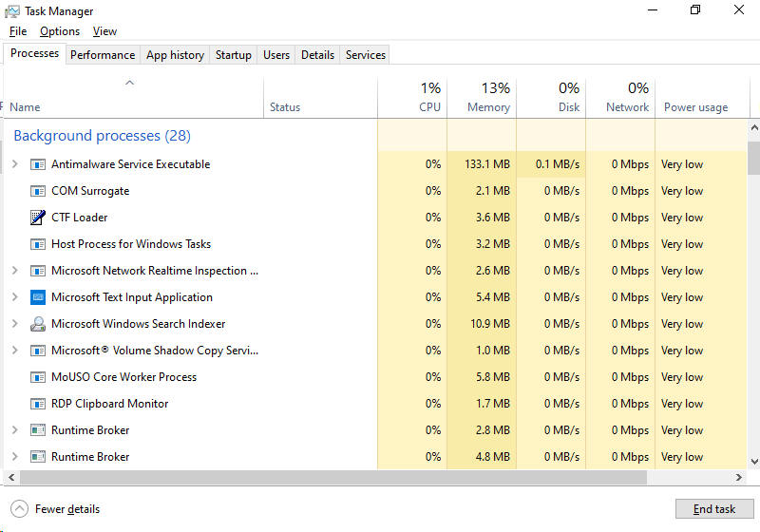Click the vertical scrollbar up arrow
Image resolution: width=760 pixels, height=532 pixels.
click(x=754, y=128)
